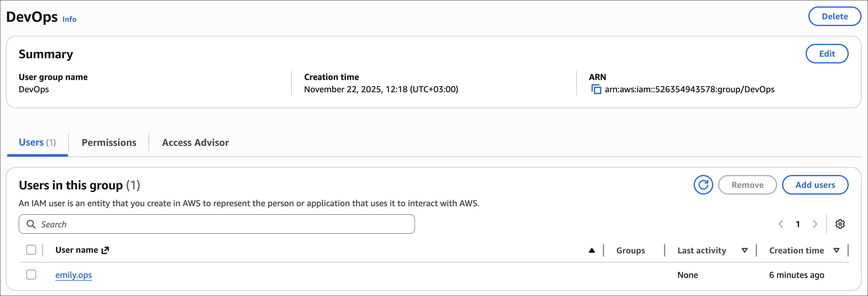Go to previous page arrow
The image size is (868, 296).
781,224
